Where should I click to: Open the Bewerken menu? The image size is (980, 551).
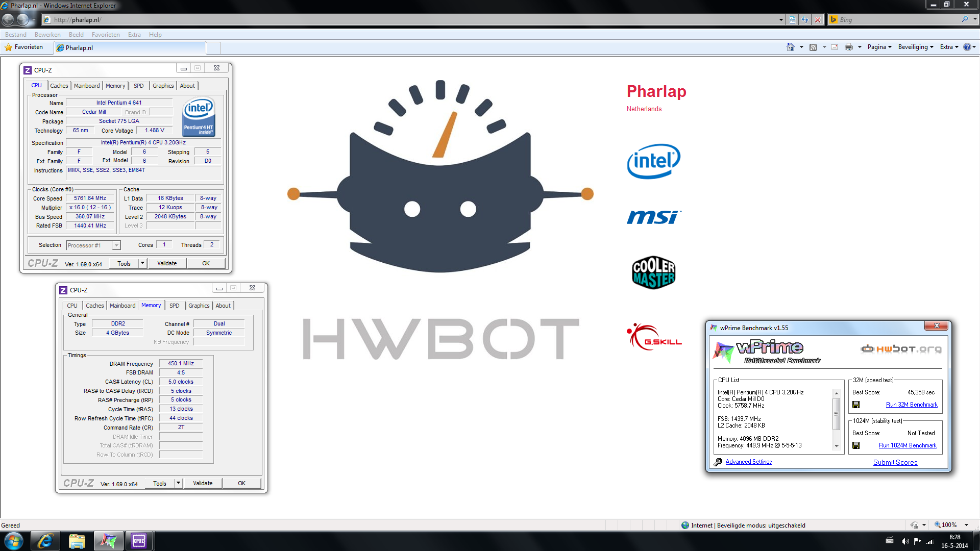pos(47,35)
